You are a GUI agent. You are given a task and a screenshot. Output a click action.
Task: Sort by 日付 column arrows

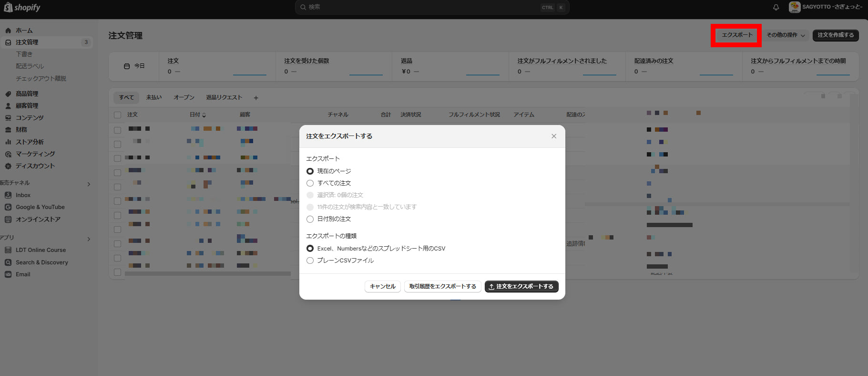pos(204,115)
